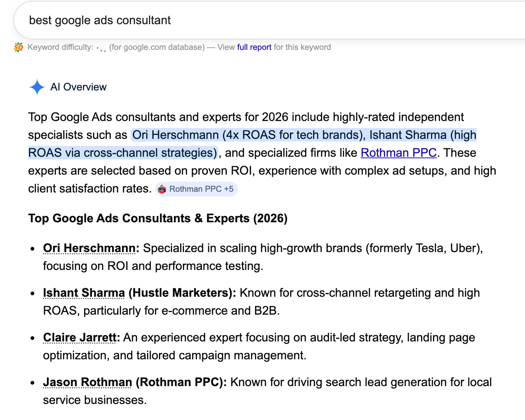Click the heading 'Top Google Ads Consultants & Experts (2026)'
Viewport: 525px width, 420px height.
coord(158,218)
